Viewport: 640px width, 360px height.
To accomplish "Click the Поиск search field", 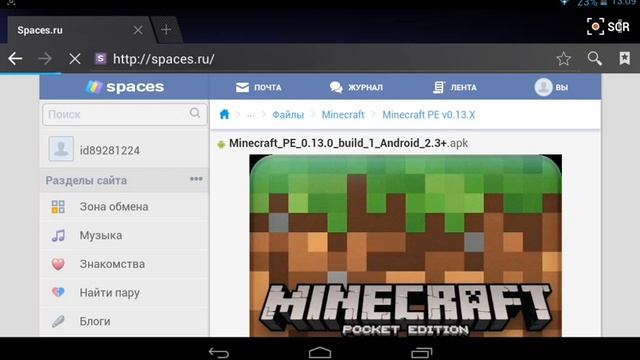I will (124, 114).
